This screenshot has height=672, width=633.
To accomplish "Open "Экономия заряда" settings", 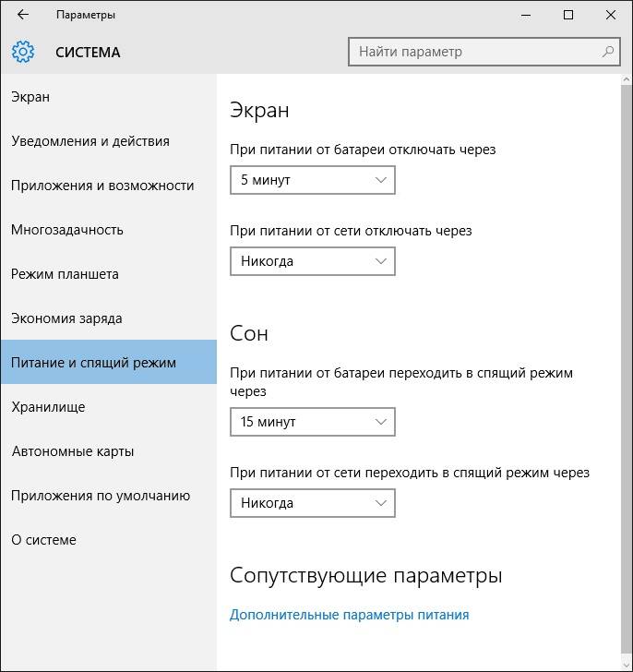I will pos(66,318).
